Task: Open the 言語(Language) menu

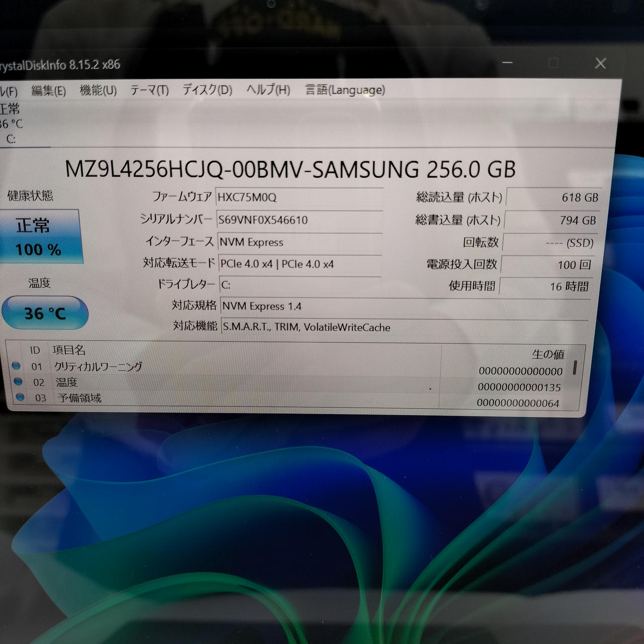Action: click(x=345, y=90)
